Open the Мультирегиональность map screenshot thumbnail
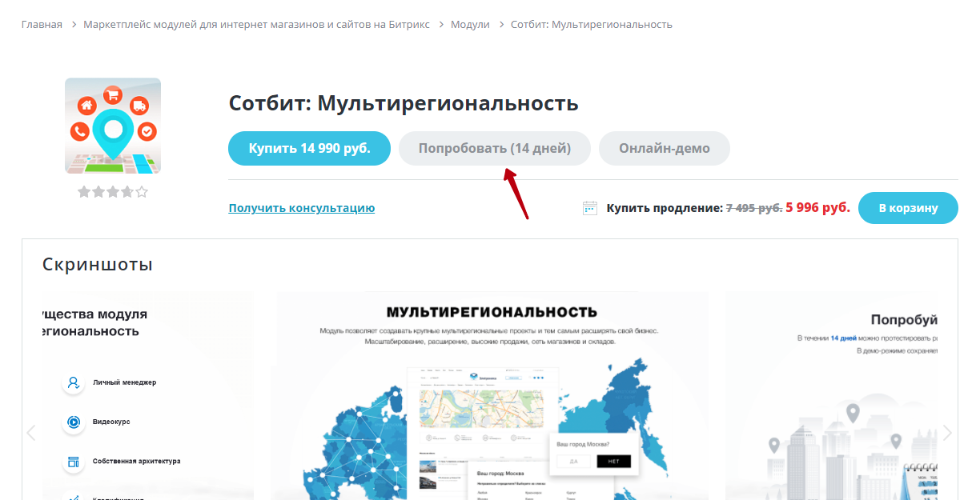The image size is (980, 500). [492, 396]
